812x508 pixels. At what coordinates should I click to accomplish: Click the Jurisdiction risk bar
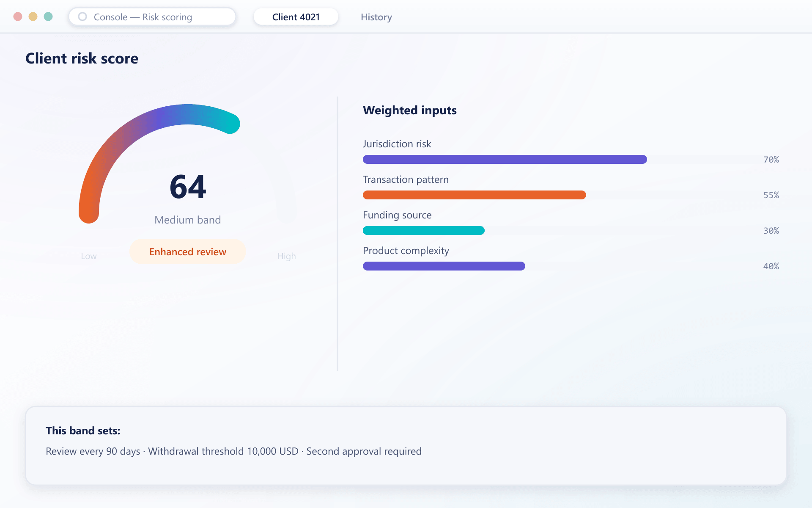click(505, 160)
